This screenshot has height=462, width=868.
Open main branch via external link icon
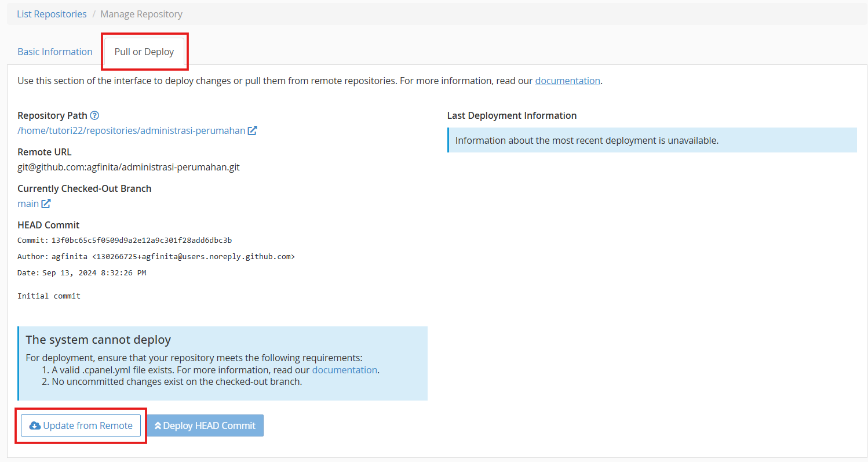46,203
